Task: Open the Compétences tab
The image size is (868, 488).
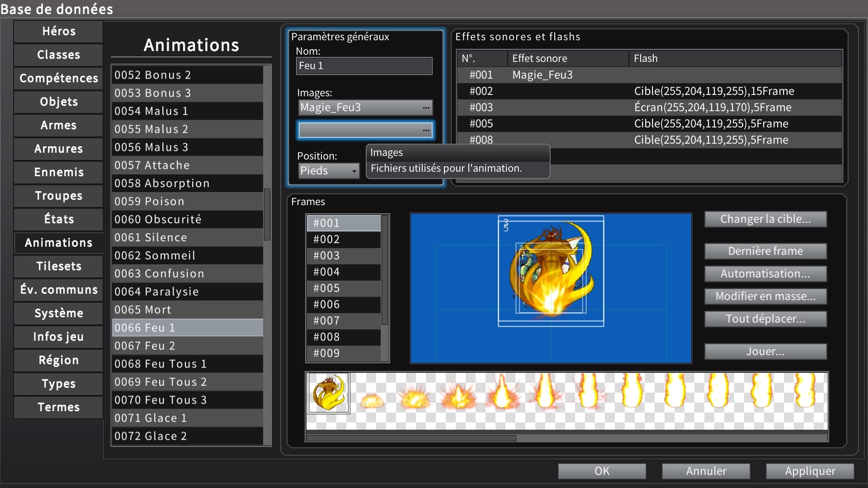Action: click(x=59, y=78)
